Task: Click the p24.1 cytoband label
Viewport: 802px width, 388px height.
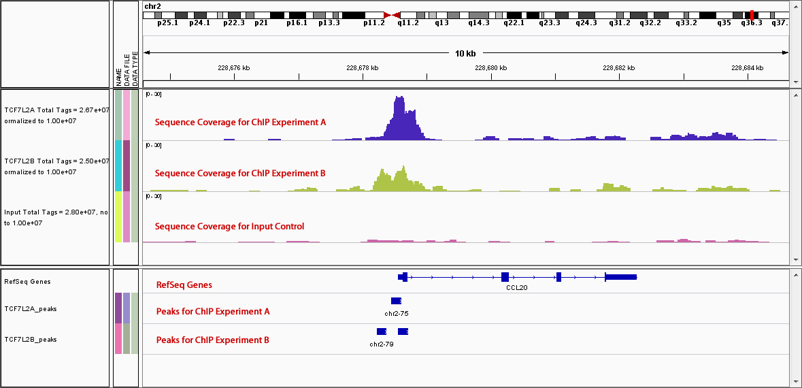Action: pos(199,23)
